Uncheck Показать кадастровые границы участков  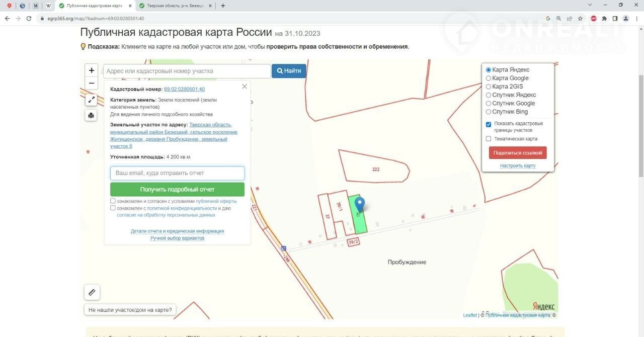point(489,124)
